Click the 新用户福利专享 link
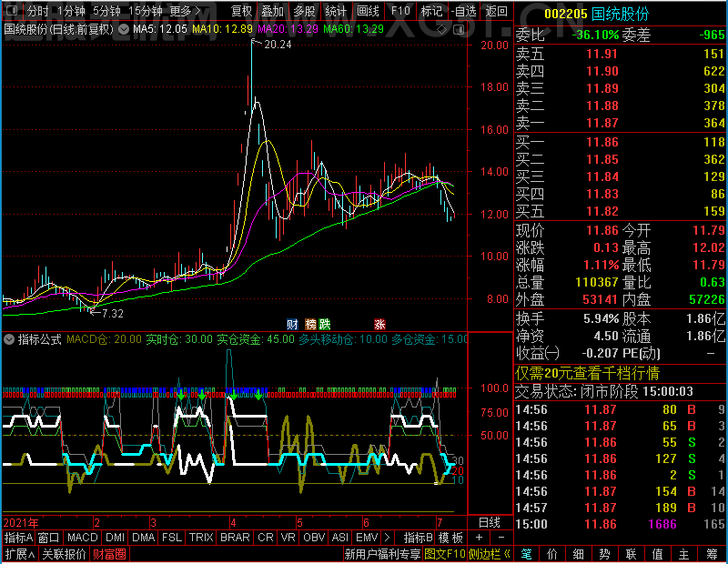This screenshot has width=728, height=564. [382, 554]
